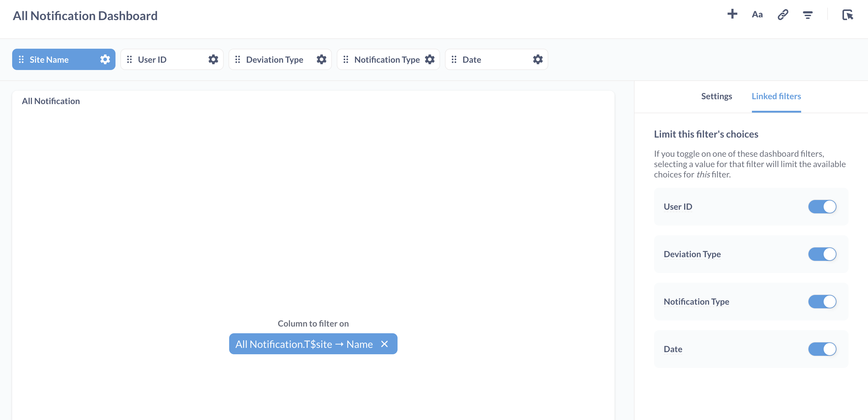Open the Site Name filter gear settings

105,59
